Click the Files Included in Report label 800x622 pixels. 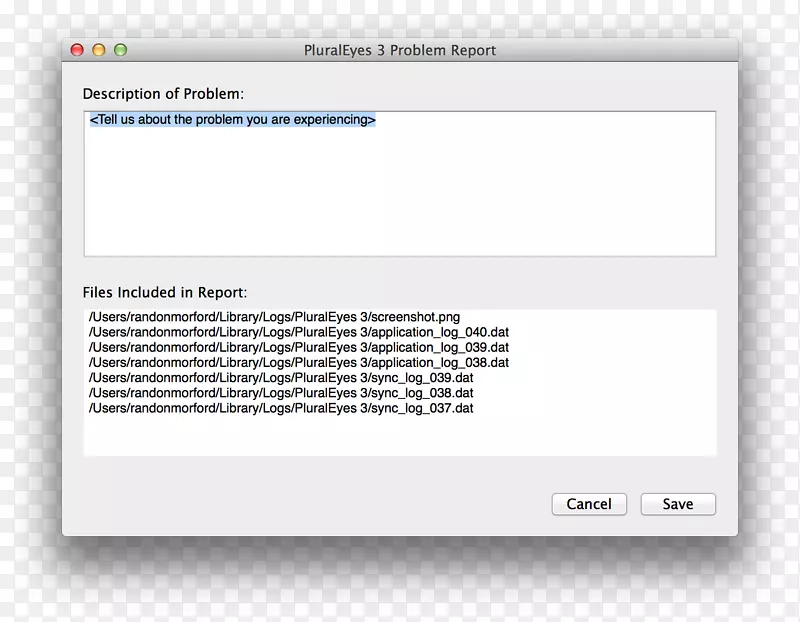coord(164,293)
